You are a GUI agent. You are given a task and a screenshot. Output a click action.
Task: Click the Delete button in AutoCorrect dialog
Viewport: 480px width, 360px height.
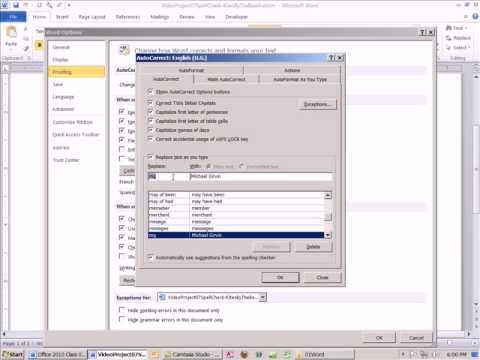[313, 247]
